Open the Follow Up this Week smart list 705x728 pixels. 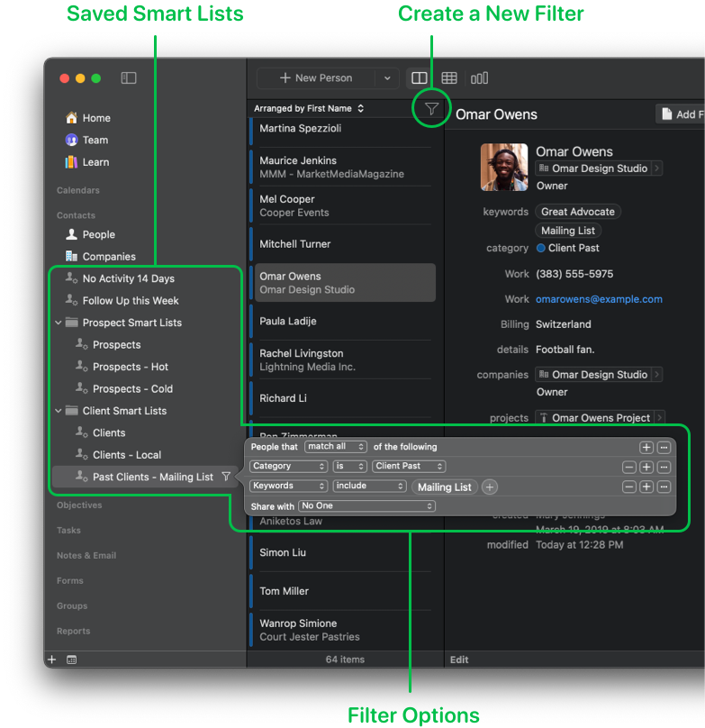point(122,300)
